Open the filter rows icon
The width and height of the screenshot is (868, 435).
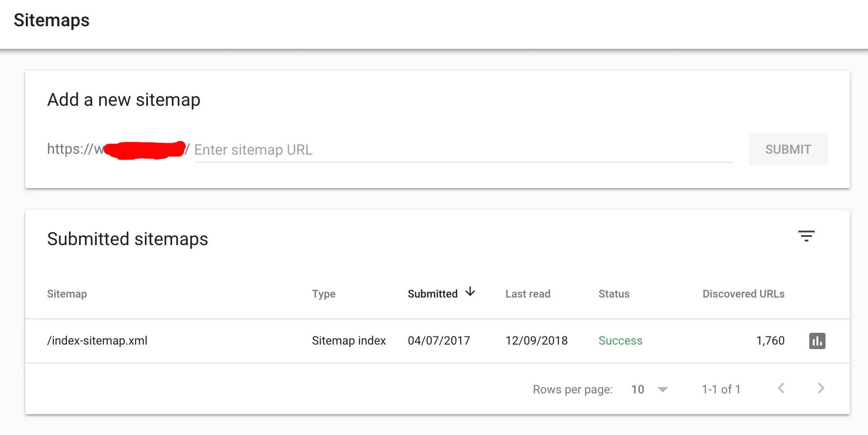[806, 236]
